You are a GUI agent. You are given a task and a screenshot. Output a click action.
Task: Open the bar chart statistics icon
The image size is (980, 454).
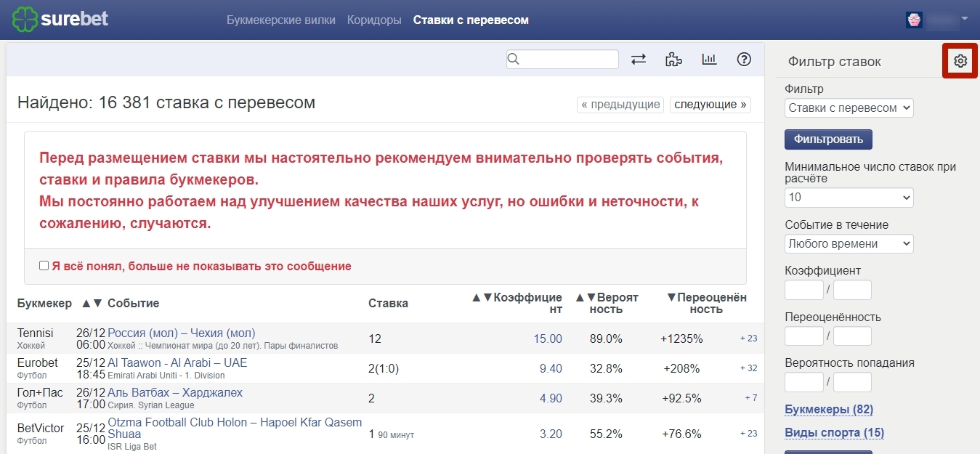point(709,60)
